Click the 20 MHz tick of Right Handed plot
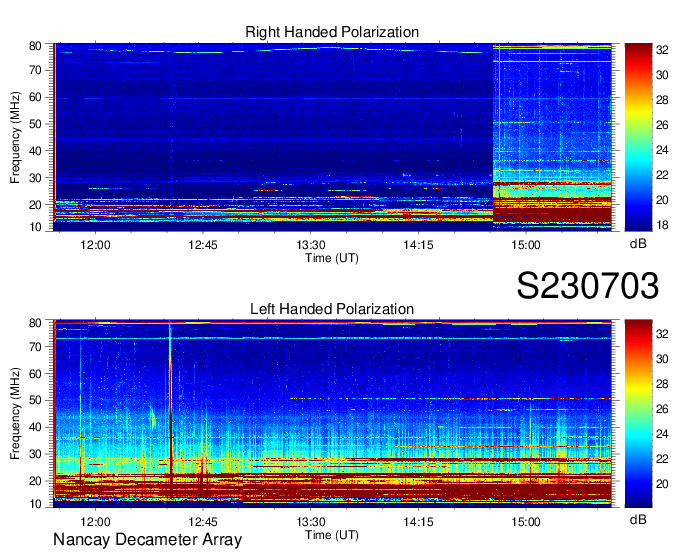This screenshot has height=552, width=680. click(35, 205)
